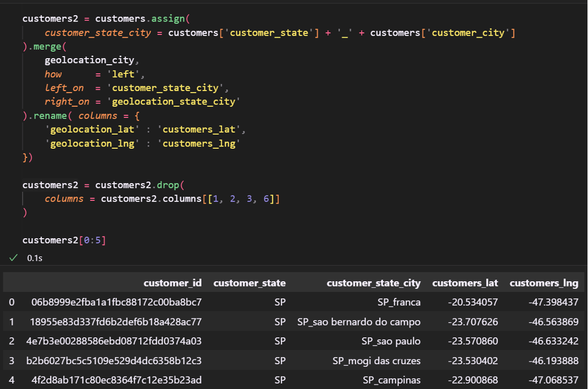Select the customers_lng column header
The height and width of the screenshot is (389, 588).
tap(544, 283)
